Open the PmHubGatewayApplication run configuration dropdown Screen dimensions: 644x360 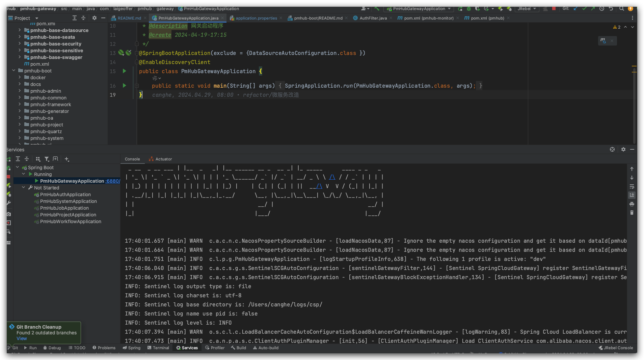[419, 9]
